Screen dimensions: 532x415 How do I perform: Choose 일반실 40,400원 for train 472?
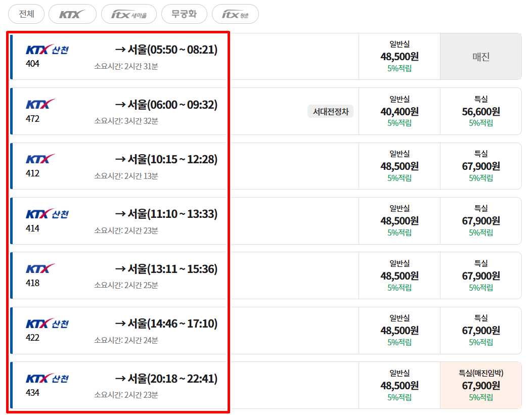tap(400, 111)
